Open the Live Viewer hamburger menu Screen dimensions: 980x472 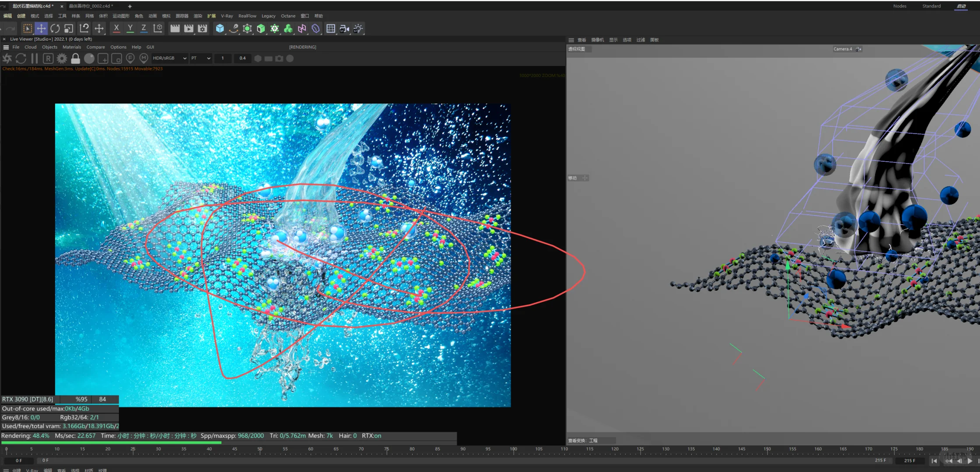(x=6, y=47)
